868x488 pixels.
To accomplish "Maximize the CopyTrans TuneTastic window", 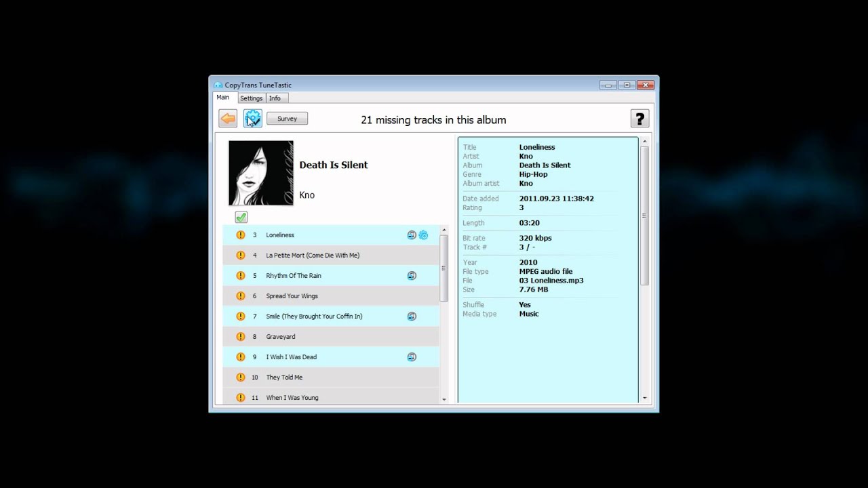I will (627, 85).
